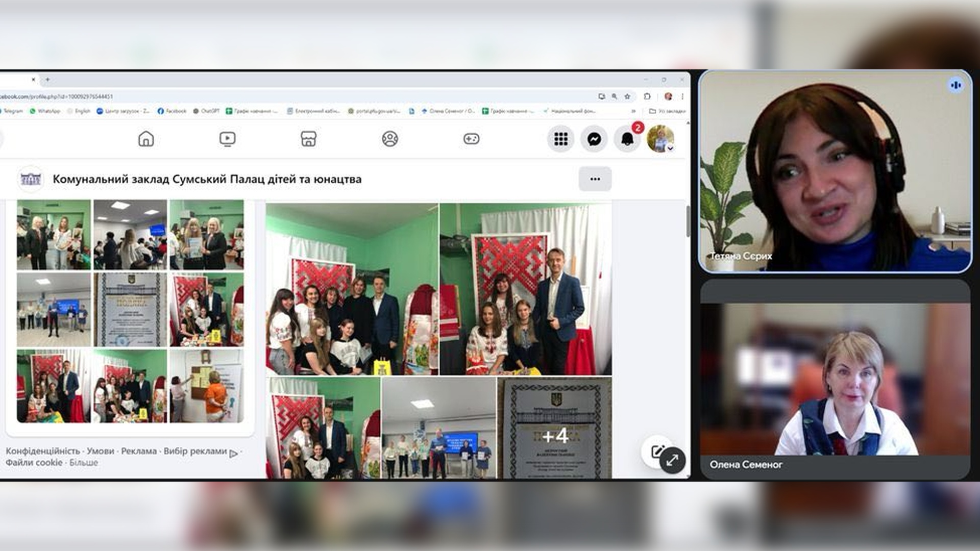Bookmark this page with star icon

pyautogui.click(x=627, y=96)
